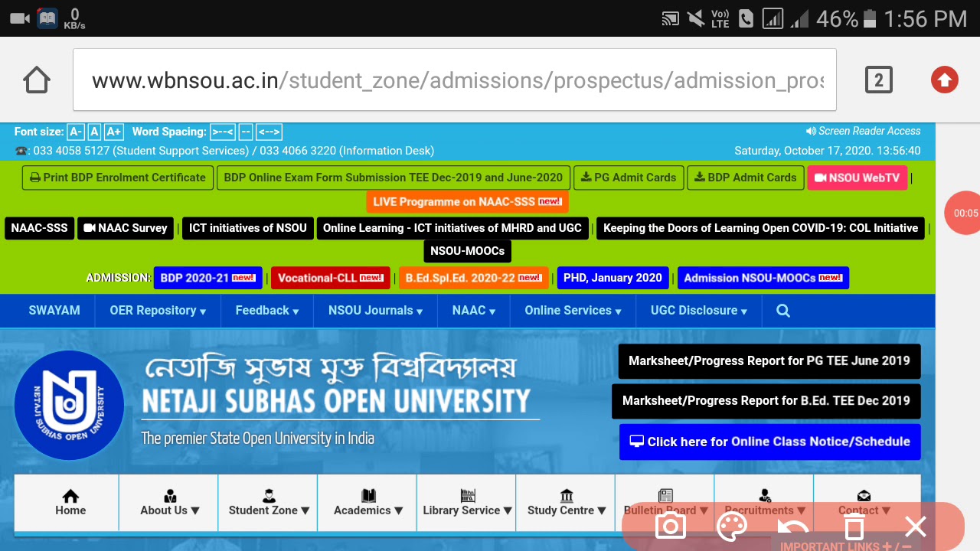
Task: Expand Academics navigation menu
Action: [x=368, y=502]
